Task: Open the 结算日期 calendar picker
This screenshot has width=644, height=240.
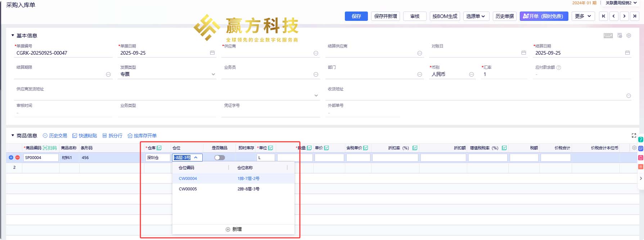Action: 627,53
